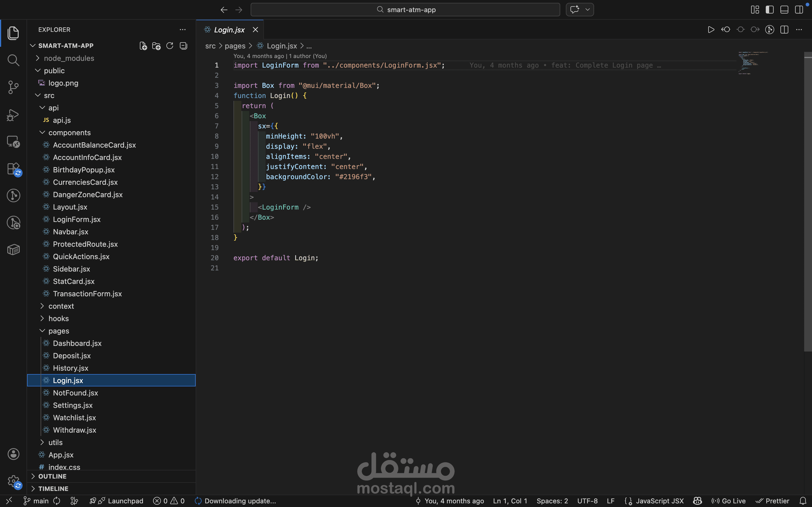Open the Extensions view
This screenshot has width=812, height=507.
(13, 169)
